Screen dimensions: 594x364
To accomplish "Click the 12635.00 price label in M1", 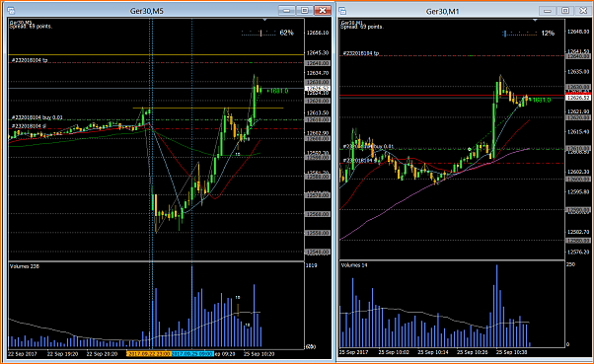I will (x=578, y=71).
